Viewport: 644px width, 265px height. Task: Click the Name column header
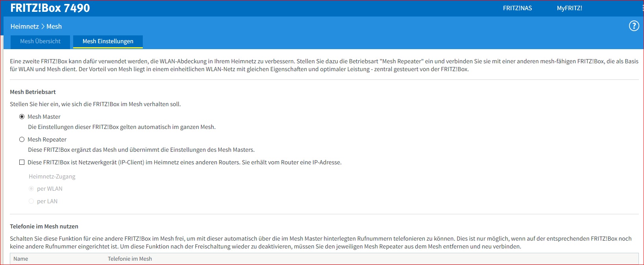21,259
